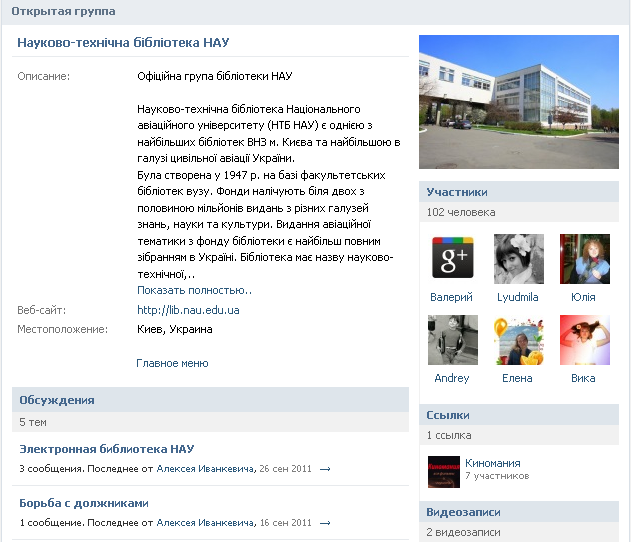
Task: Click the 7 участников text under Киномания
Action: (497, 476)
